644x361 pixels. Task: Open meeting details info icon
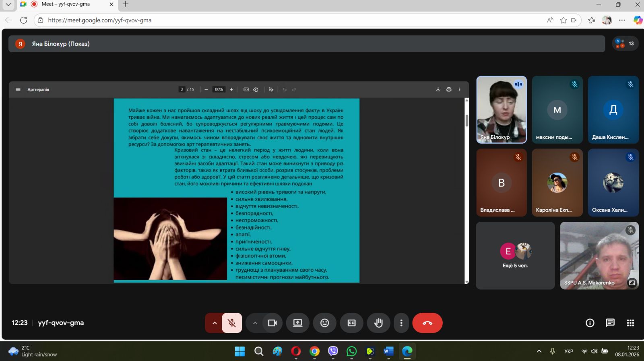[590, 323]
